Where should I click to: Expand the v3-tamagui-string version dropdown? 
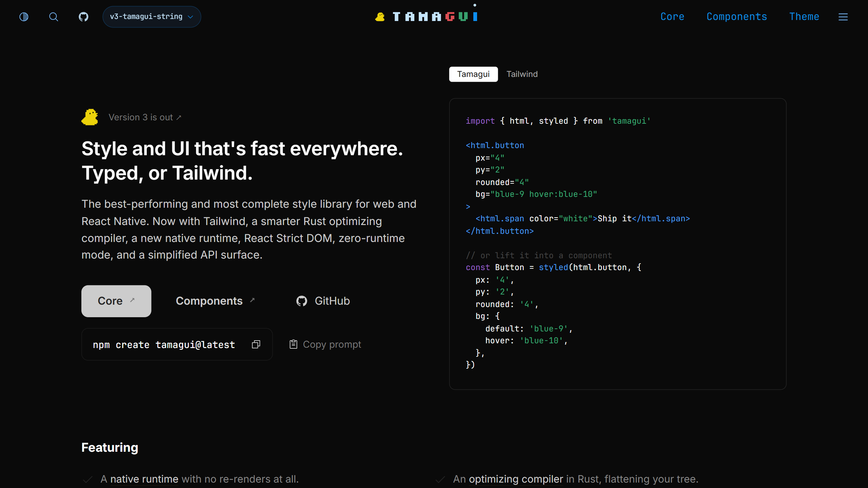tap(152, 17)
